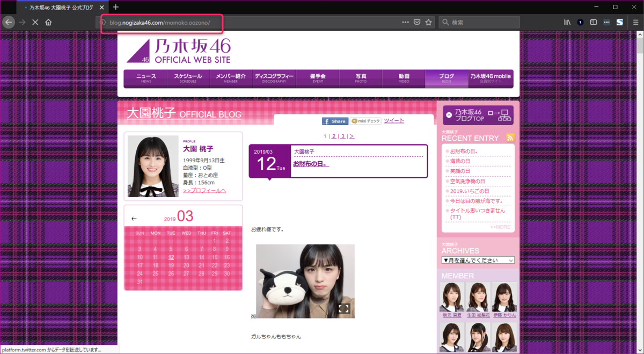The width and height of the screenshot is (644, 354).
Task: Open ニュース navigation tab
Action: pos(145,78)
